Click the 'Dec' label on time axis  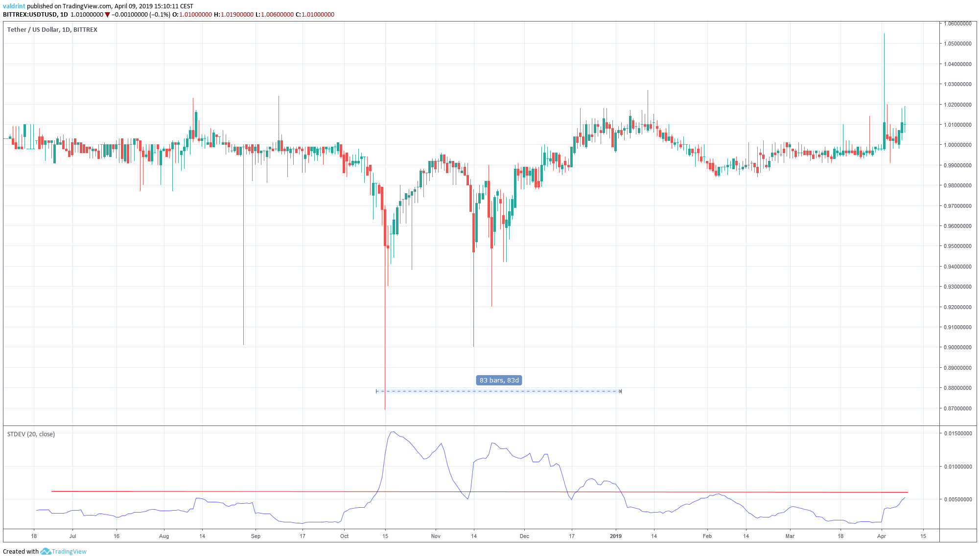coord(524,536)
